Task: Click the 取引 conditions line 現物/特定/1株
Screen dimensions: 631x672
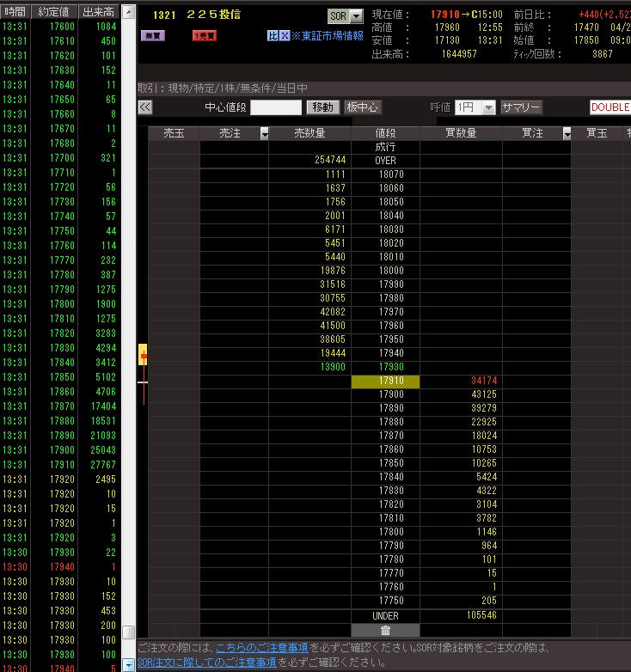Action: 223,89
